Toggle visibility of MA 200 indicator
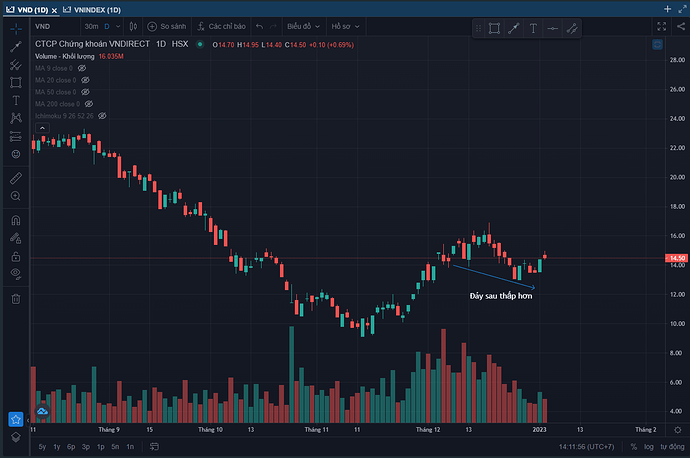This screenshot has width=690, height=458. pos(88,103)
